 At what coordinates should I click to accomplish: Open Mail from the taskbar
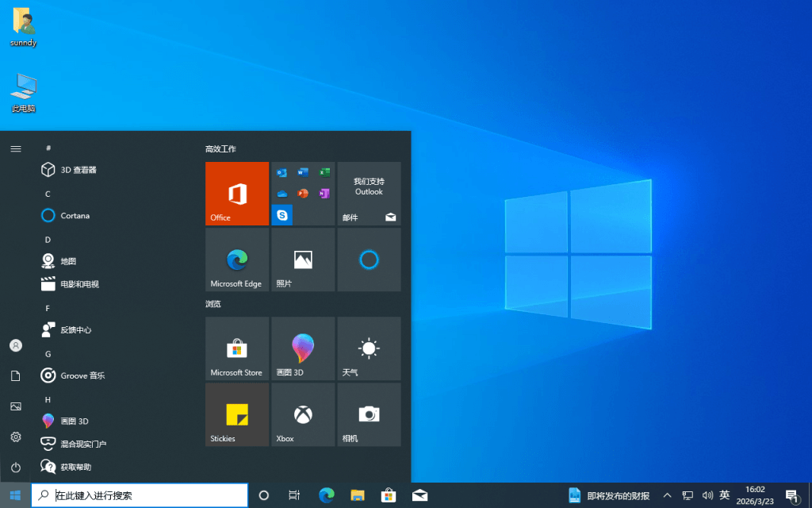tap(419, 495)
